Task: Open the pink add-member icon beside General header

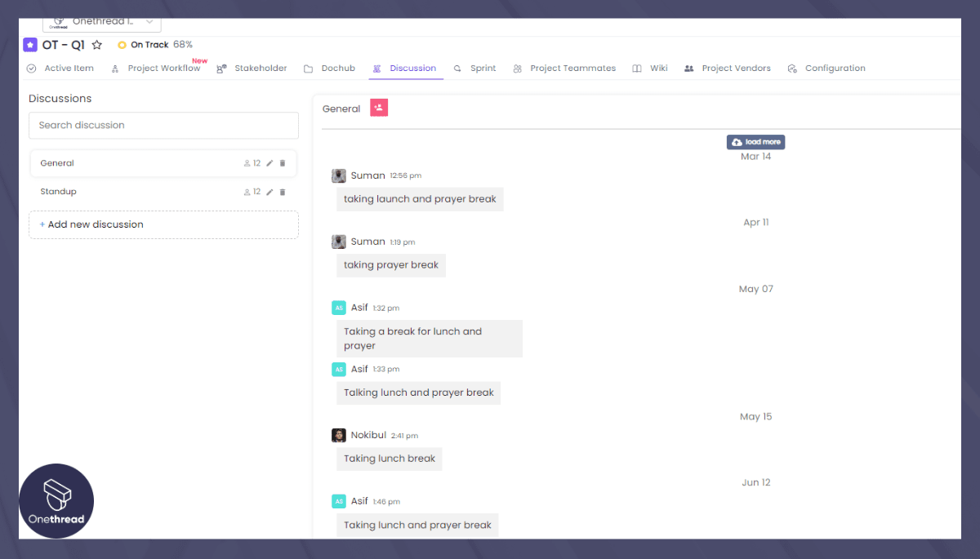Action: 378,108
